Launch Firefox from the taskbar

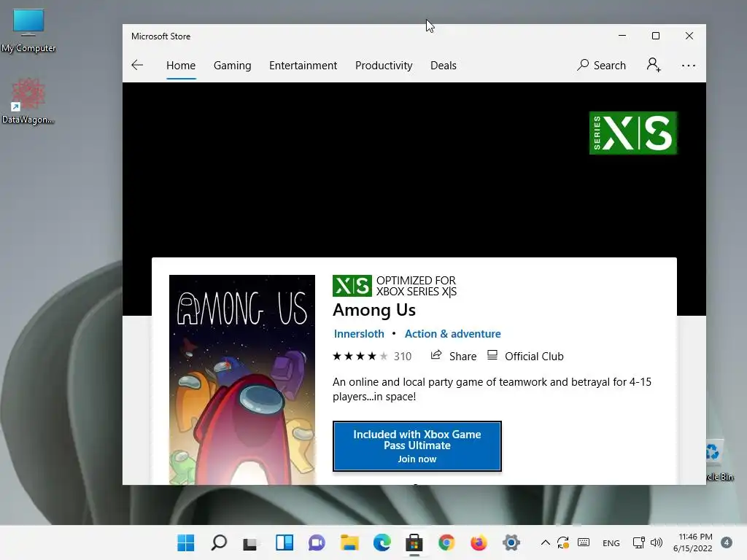tap(479, 542)
